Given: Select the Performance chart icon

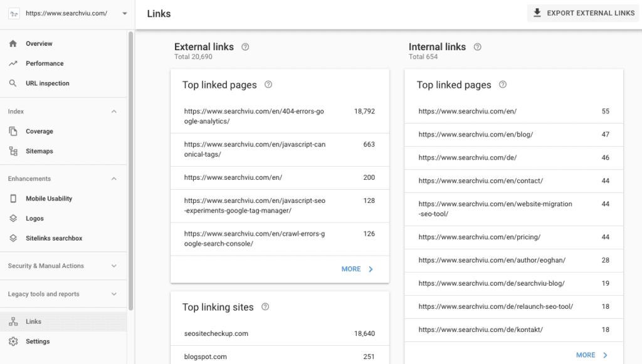Looking at the screenshot, I should (x=13, y=63).
